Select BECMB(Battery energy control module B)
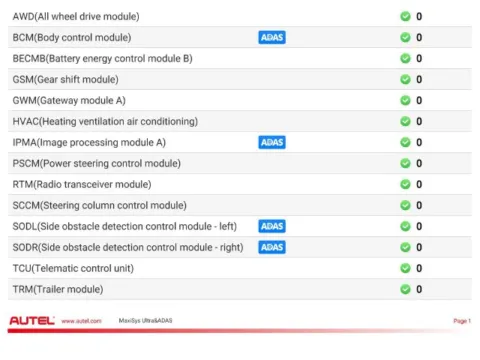Image resolution: width=480 pixels, height=360 pixels. 240,58
